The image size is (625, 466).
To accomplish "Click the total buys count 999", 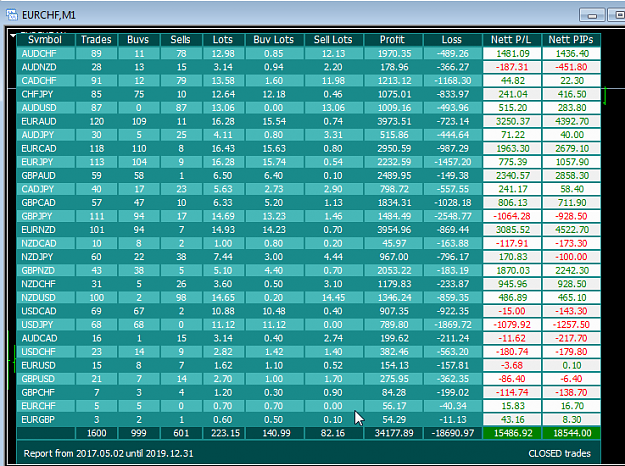I will tap(139, 433).
